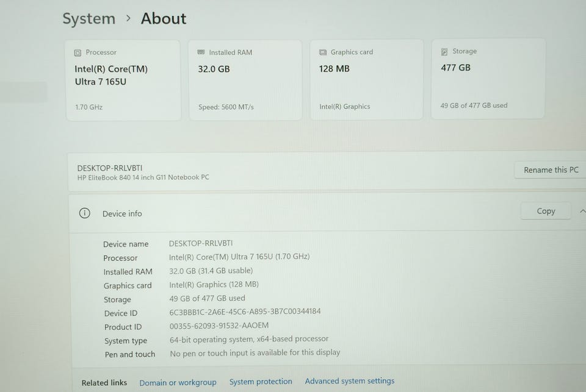Screen dimensions: 586x392
Task: Copy the device info
Action: tap(546, 211)
